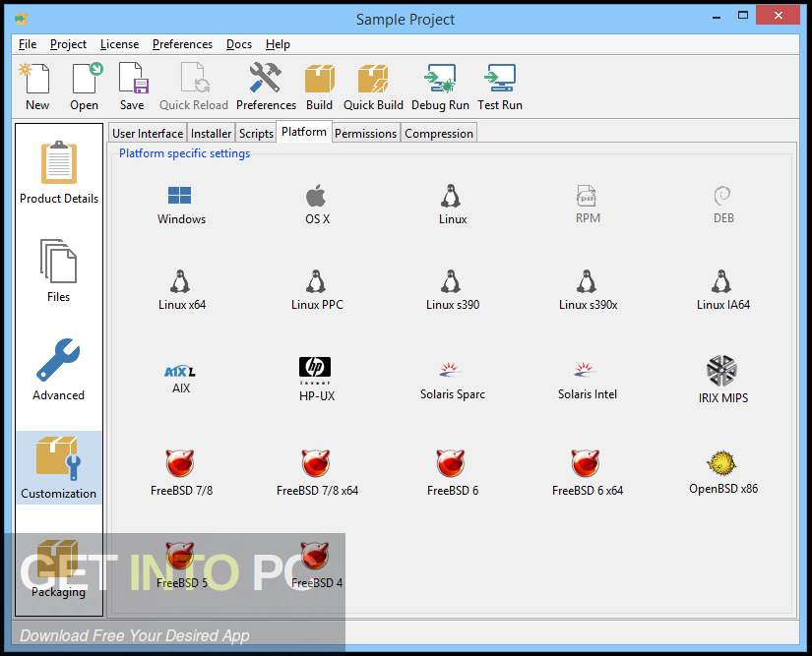Create a New project from toolbar

point(36,87)
